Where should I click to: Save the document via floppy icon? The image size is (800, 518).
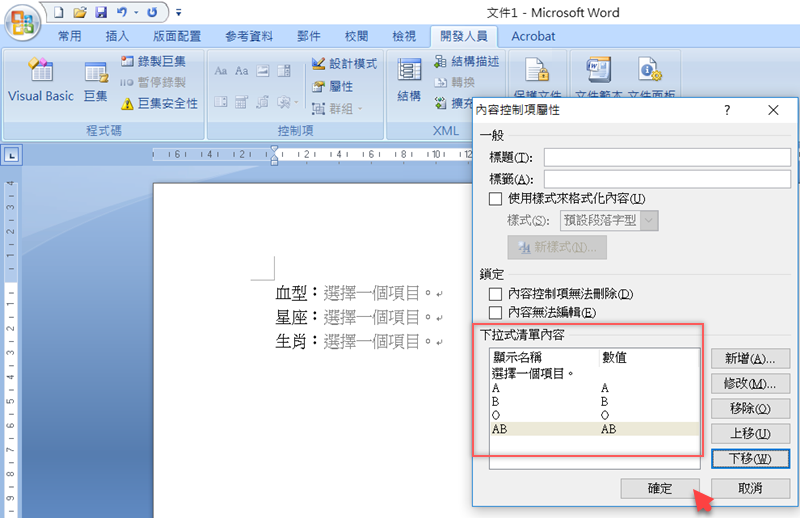[101, 12]
